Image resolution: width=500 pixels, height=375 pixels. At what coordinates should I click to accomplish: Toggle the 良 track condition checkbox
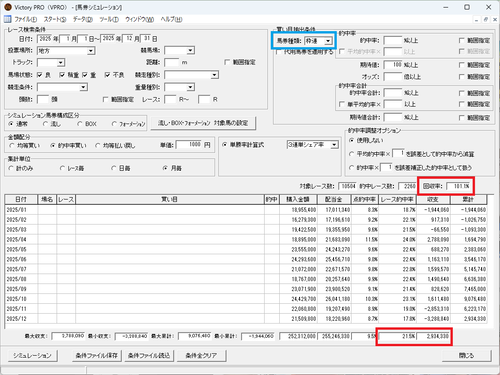40,75
